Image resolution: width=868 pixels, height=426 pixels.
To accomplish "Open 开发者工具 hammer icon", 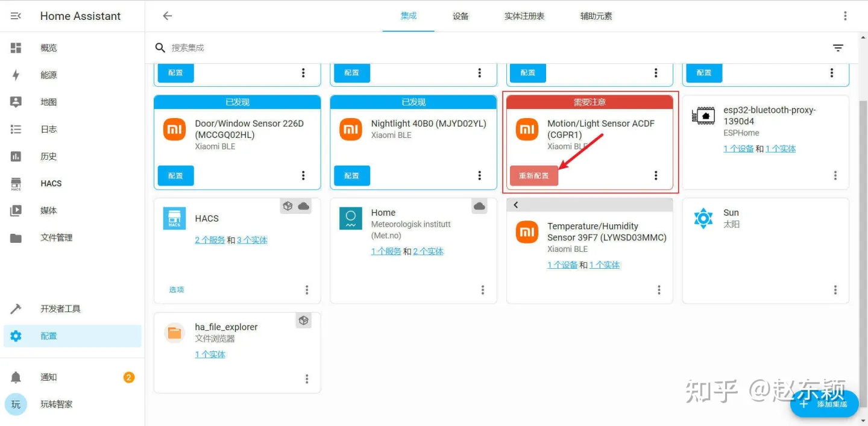I will coord(16,309).
